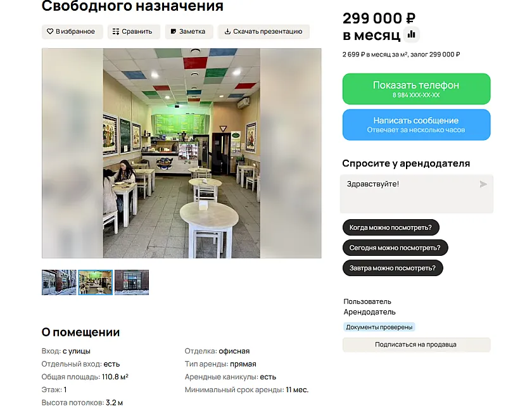Send message with the arrow icon

pos(483,184)
